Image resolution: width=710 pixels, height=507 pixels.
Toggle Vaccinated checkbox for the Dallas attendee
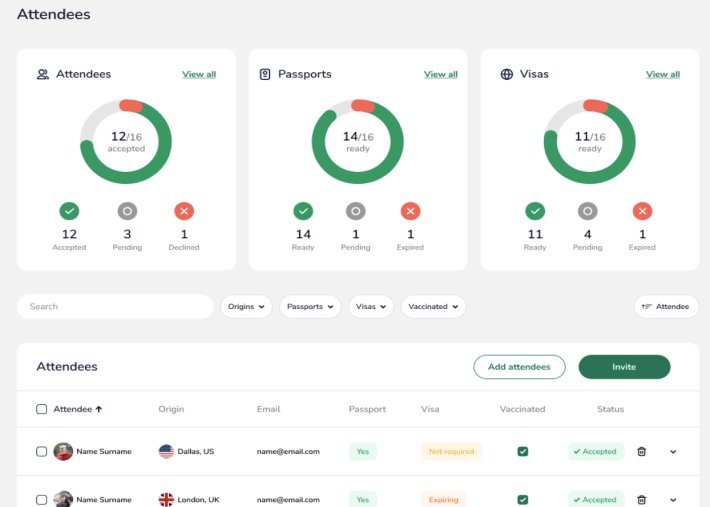pyautogui.click(x=522, y=452)
